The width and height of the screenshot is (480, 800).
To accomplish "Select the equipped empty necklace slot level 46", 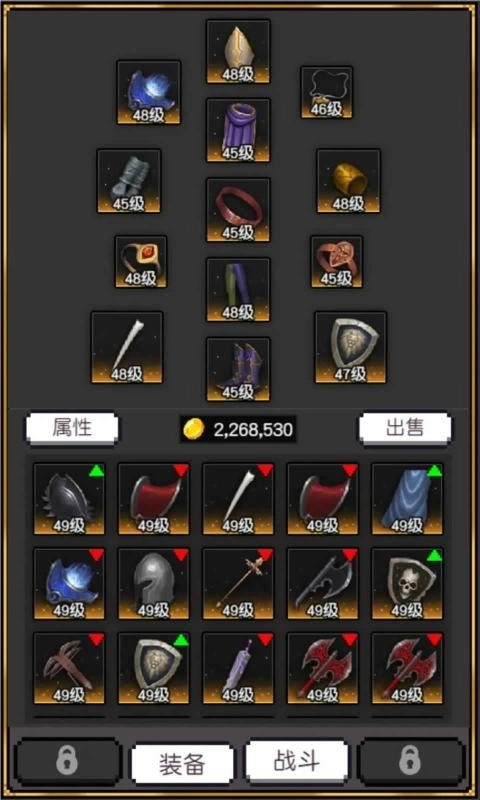I will tap(326, 92).
